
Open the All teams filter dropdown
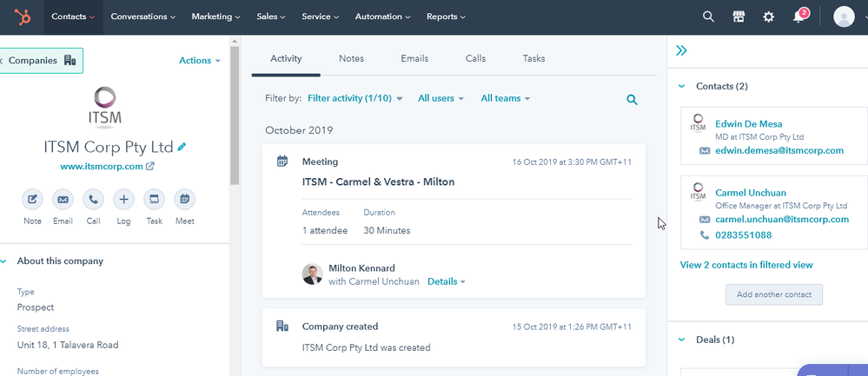click(x=506, y=98)
